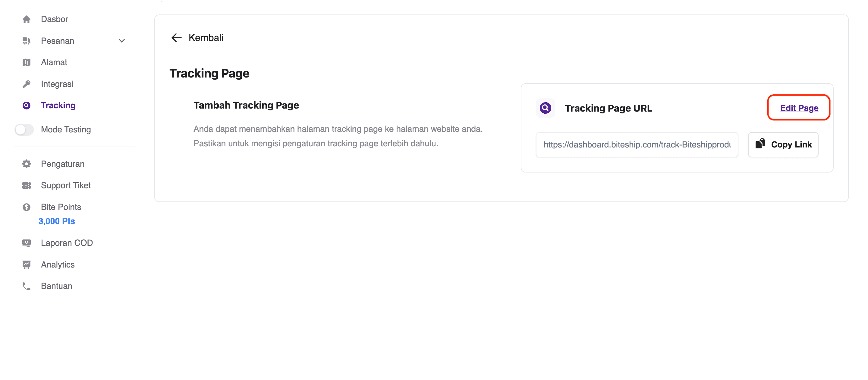This screenshot has height=380, width=868.
Task: Open Dasbor in the sidebar
Action: [x=54, y=19]
